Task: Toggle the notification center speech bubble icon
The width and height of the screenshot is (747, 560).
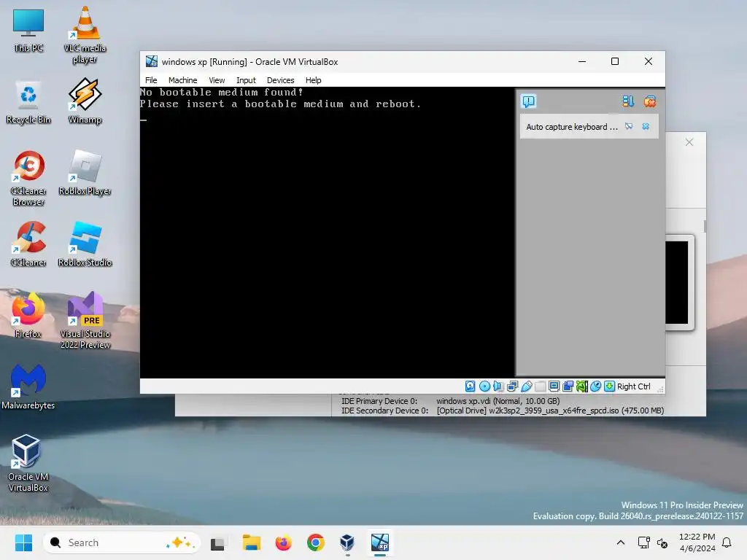Action: (529, 101)
